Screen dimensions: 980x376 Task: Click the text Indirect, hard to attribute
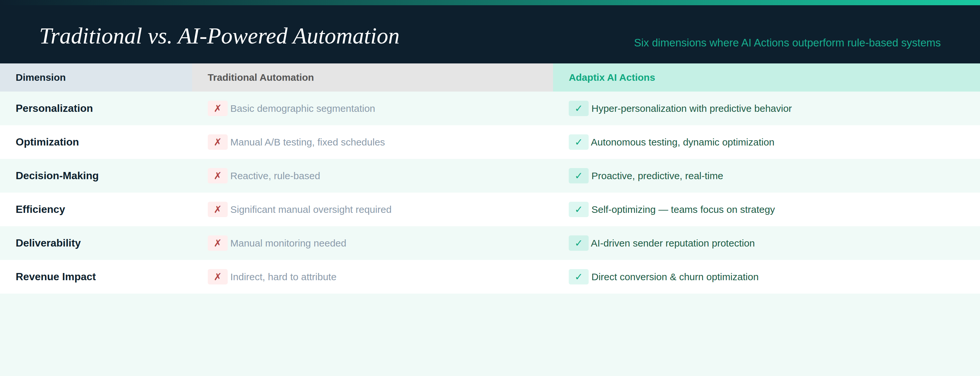[283, 277]
